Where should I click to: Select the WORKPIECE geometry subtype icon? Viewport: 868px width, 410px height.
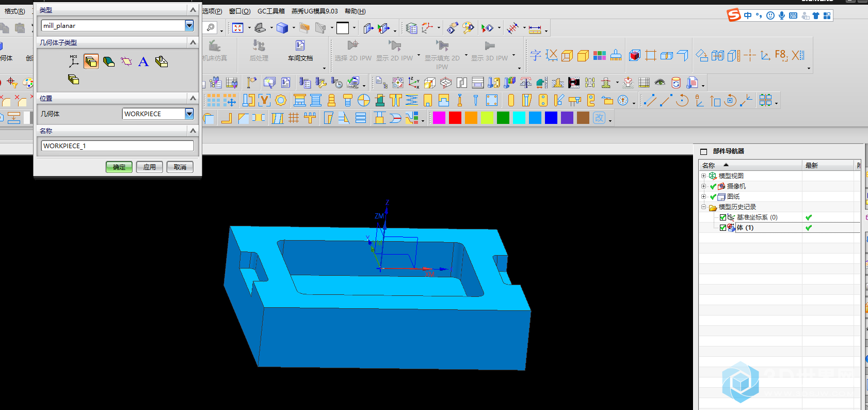pos(91,61)
